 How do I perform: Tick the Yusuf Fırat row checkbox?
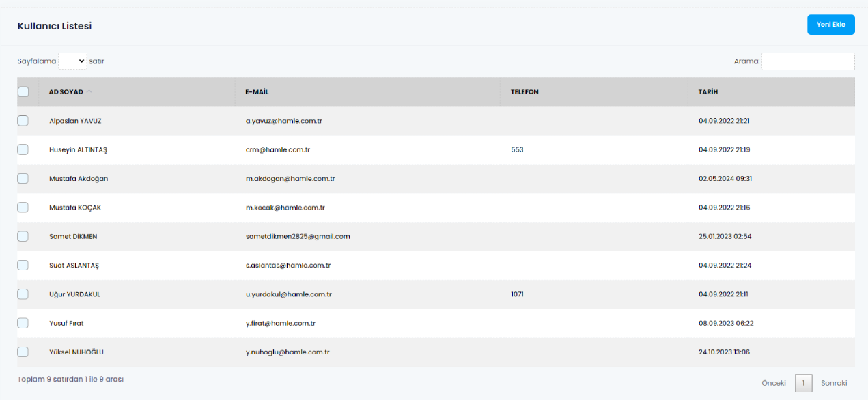(x=23, y=323)
